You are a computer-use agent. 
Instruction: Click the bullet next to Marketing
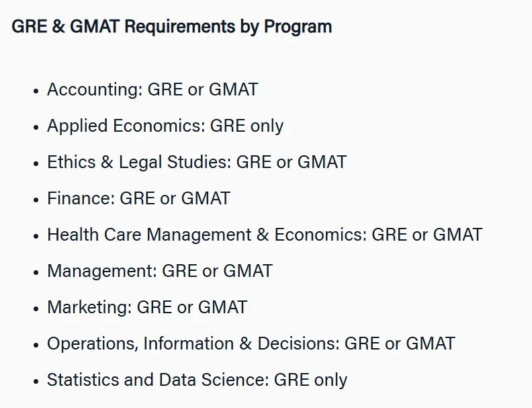pyautogui.click(x=36, y=309)
